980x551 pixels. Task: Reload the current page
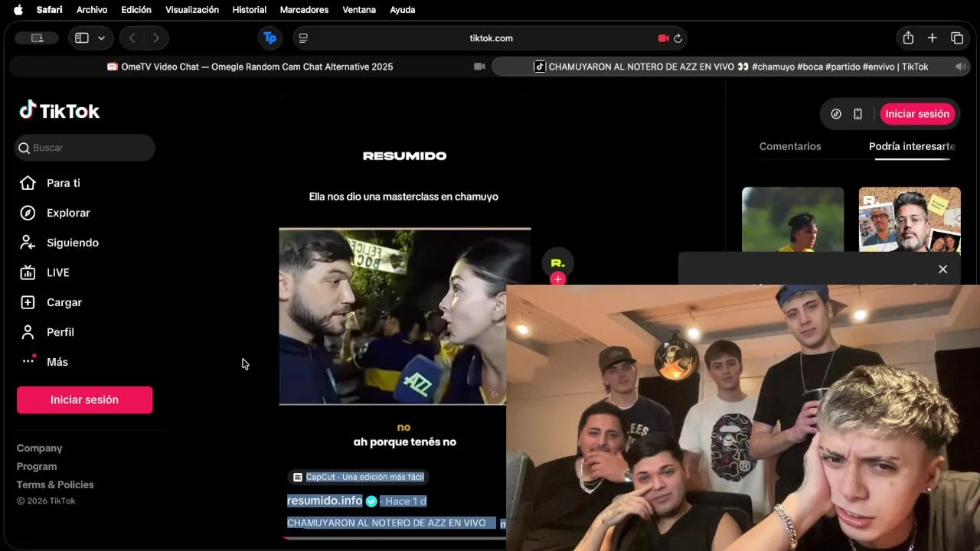click(x=678, y=38)
